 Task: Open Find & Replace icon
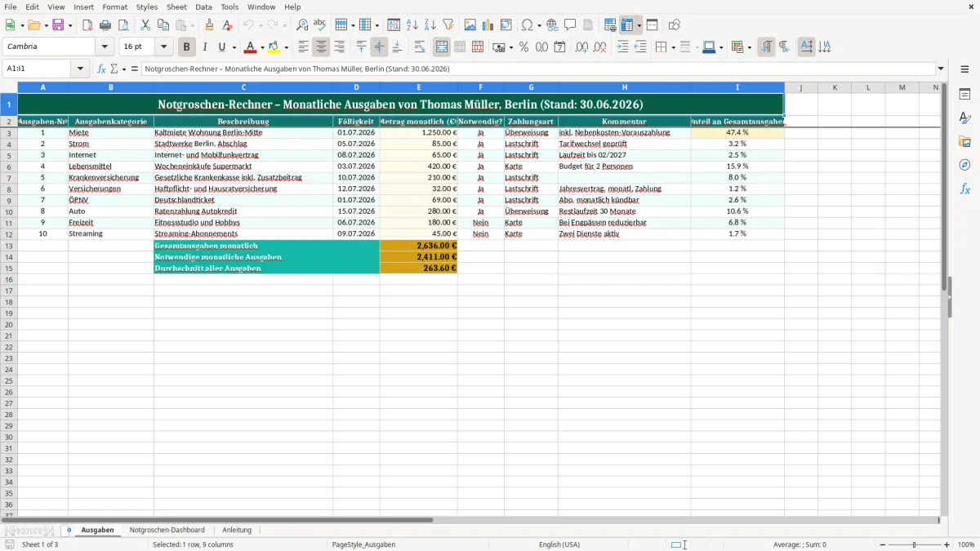(x=301, y=25)
